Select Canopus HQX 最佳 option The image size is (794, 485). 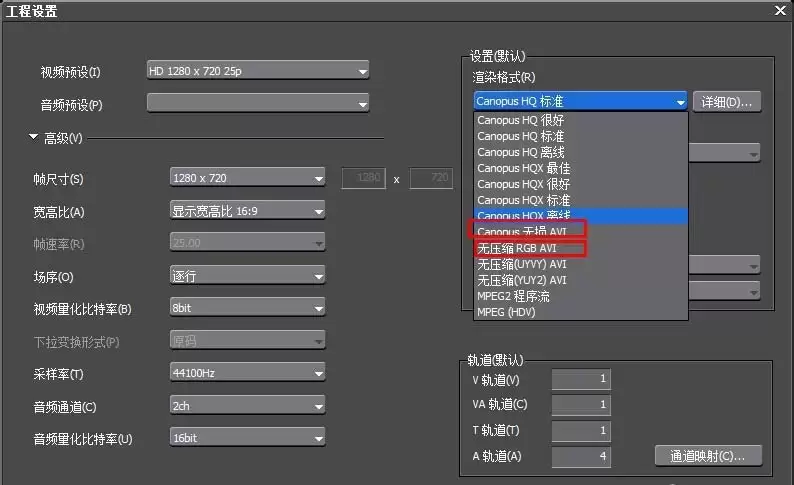581,168
